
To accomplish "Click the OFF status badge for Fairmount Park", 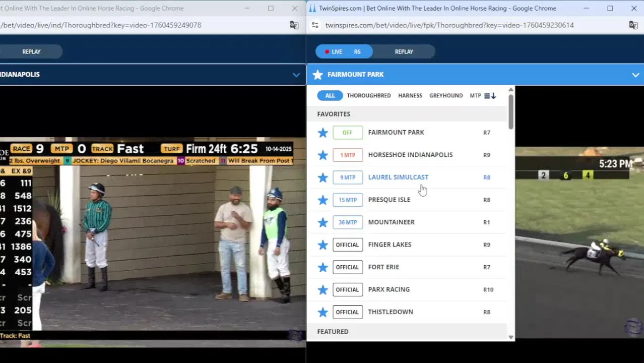I will [x=348, y=133].
